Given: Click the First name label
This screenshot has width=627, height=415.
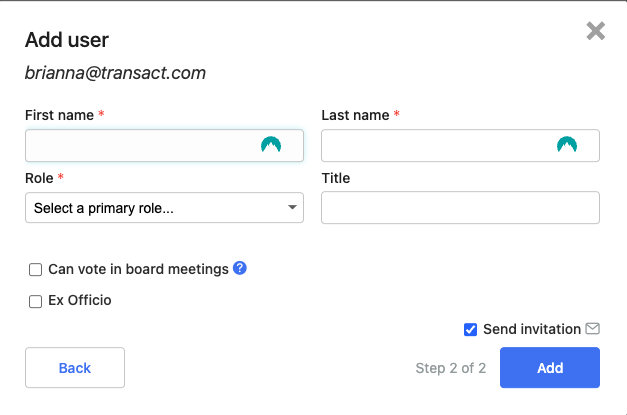Looking at the screenshot, I should 59,115.
